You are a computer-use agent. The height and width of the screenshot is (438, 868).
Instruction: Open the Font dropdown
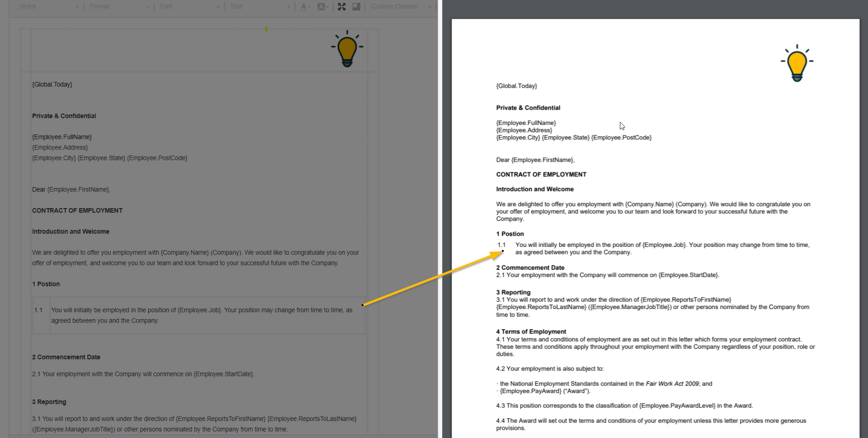(189, 7)
